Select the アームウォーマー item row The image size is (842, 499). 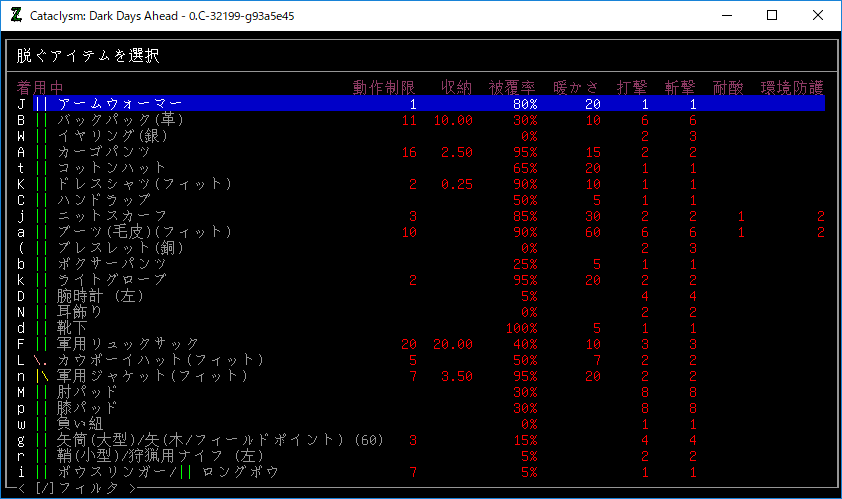point(120,104)
